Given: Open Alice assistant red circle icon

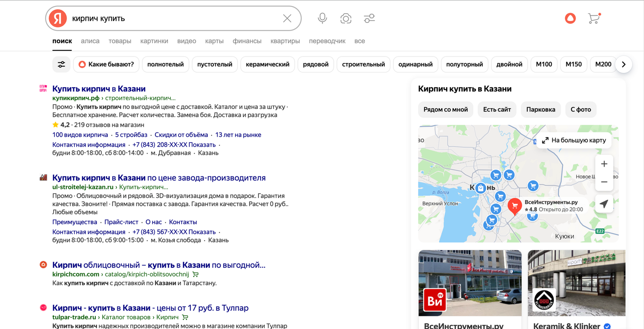Looking at the screenshot, I should pos(570,18).
